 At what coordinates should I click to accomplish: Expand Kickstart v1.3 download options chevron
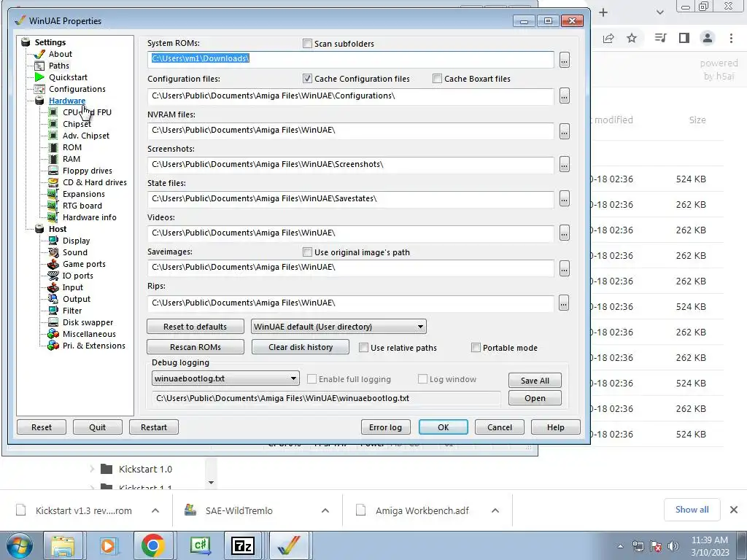155,510
